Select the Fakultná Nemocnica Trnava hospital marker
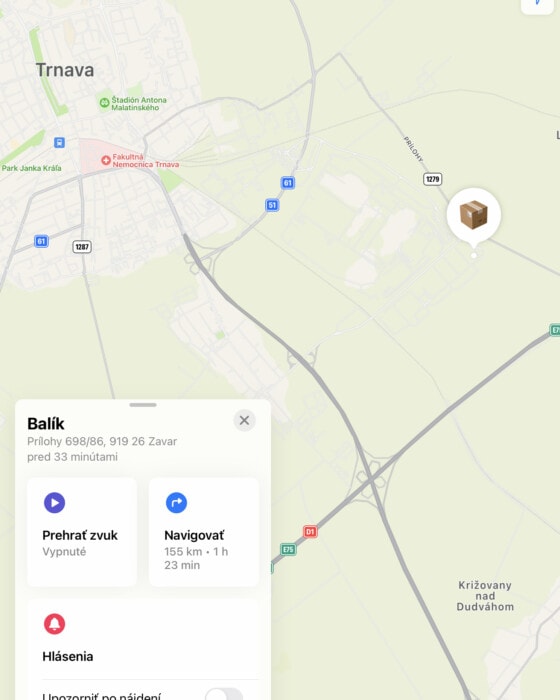Image resolution: width=560 pixels, height=700 pixels. point(106,160)
